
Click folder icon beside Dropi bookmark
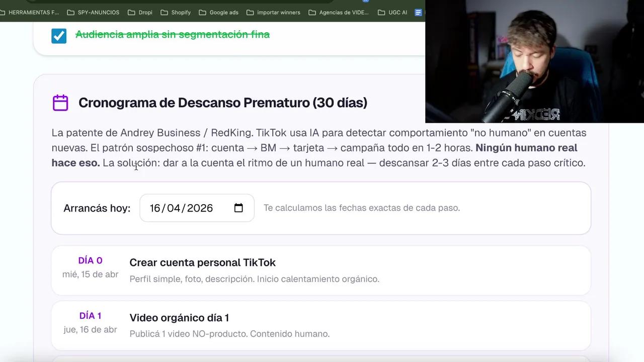pyautogui.click(x=131, y=12)
